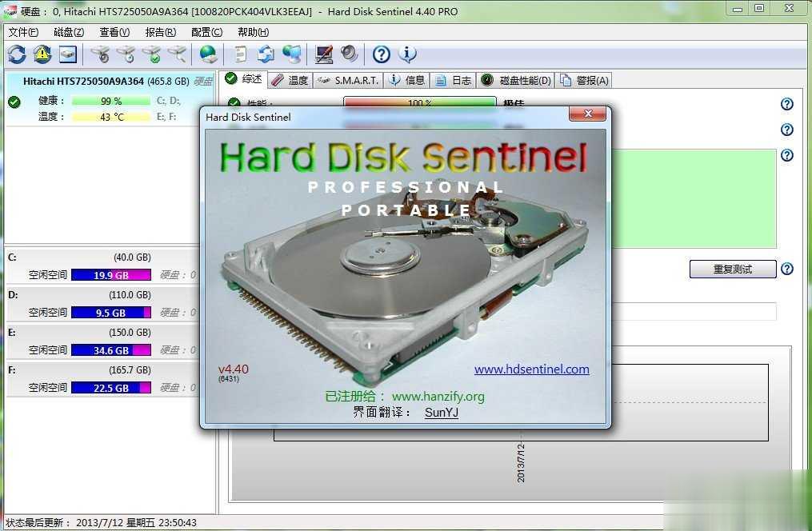Maximize the Hard Disk Sentinel main window
The image size is (812, 531).
(759, 8)
